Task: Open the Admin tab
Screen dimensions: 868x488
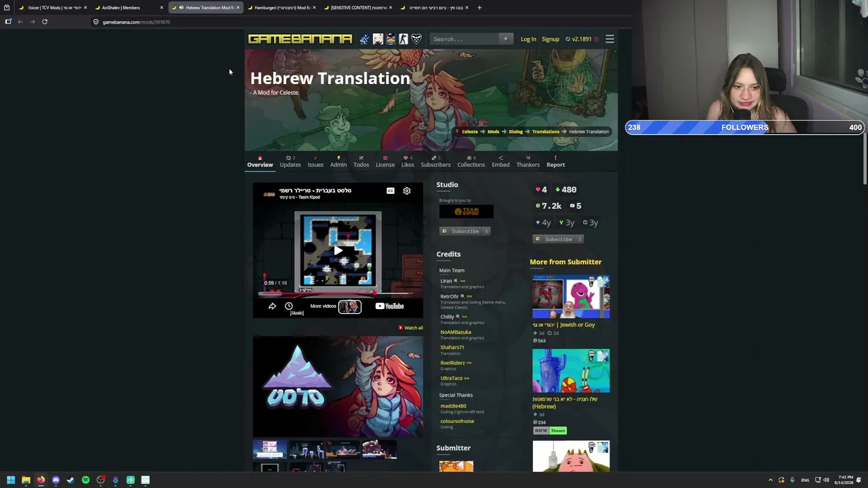Action: pos(338,162)
